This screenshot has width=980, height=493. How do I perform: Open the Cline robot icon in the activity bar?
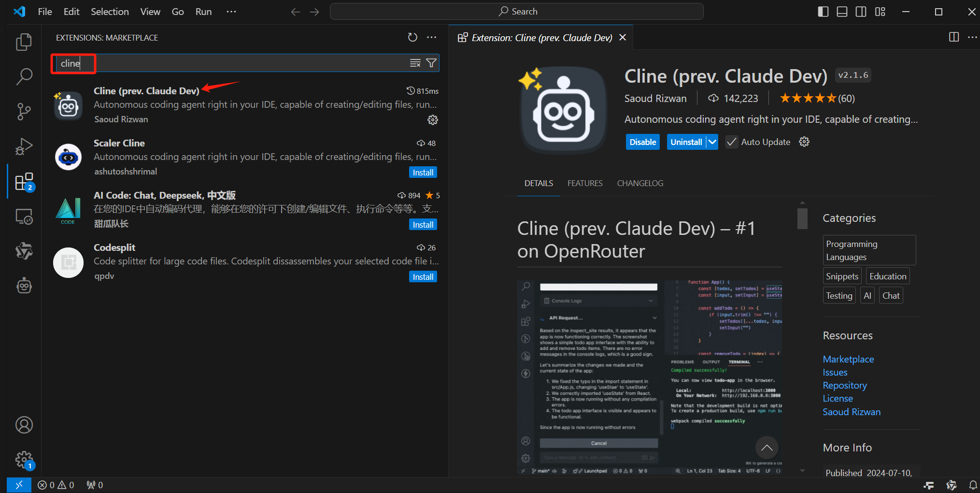(24, 286)
